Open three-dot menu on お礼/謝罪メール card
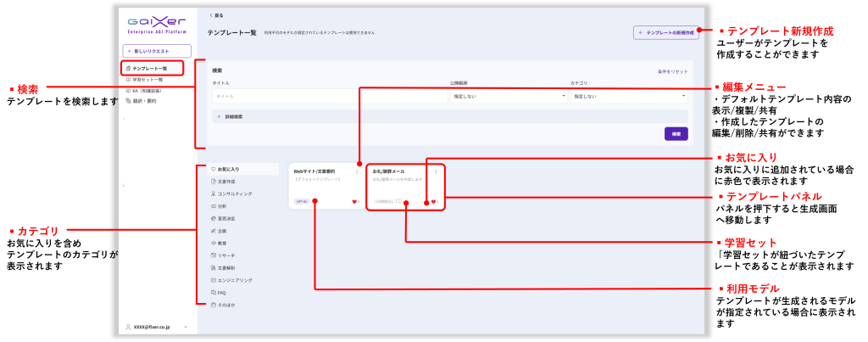 436,171
